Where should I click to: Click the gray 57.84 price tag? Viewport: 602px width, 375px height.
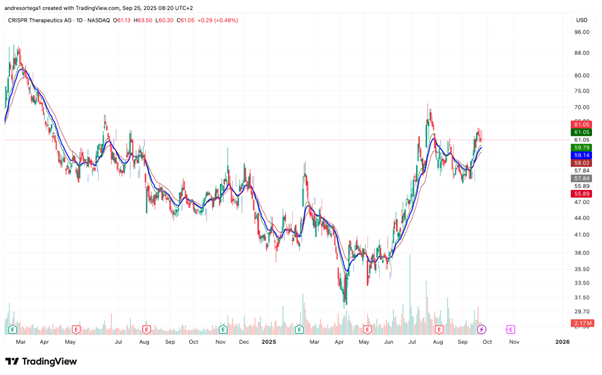[581, 178]
